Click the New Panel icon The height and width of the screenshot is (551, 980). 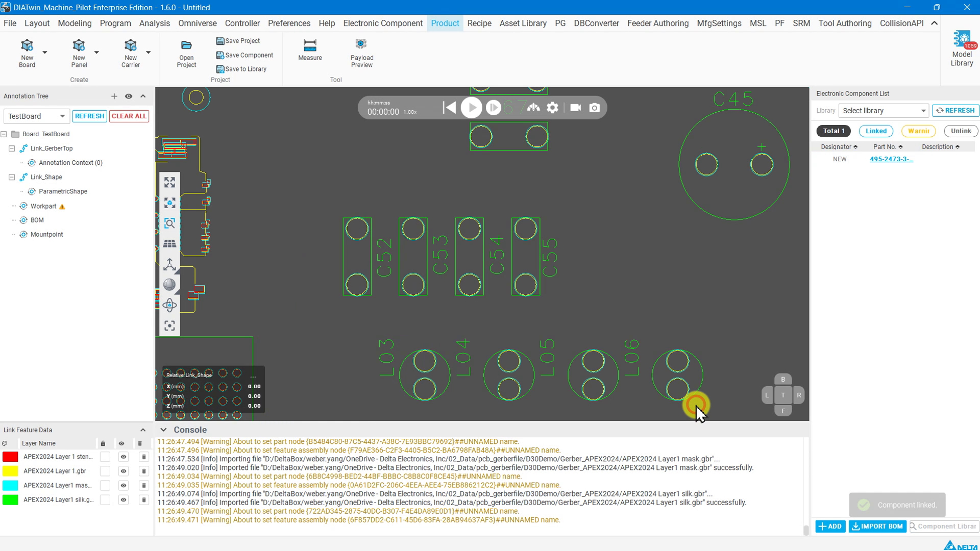79,52
